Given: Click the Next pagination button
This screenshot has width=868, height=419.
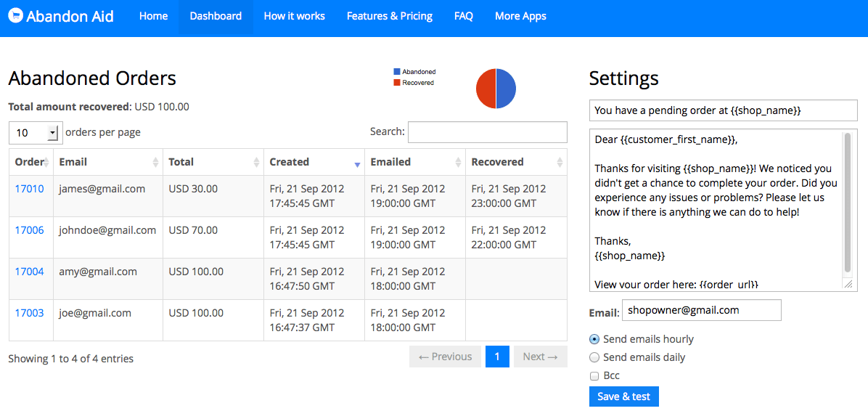Looking at the screenshot, I should 540,357.
